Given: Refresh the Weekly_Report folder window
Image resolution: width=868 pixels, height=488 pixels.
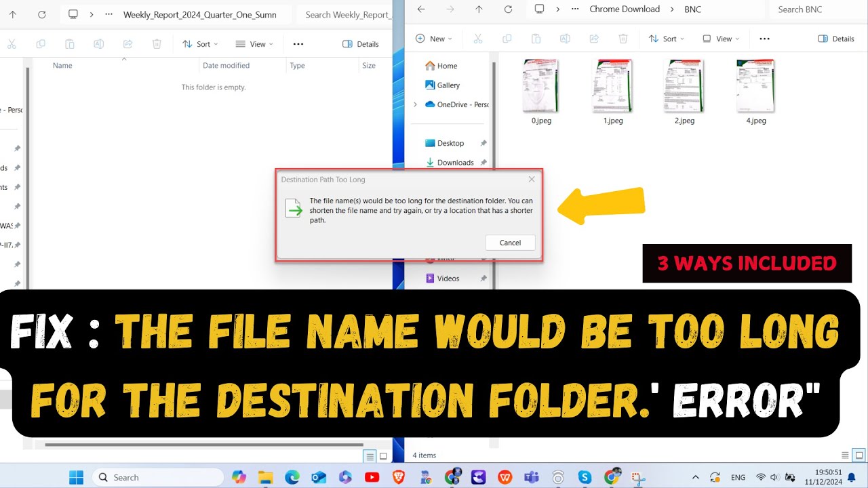Looking at the screenshot, I should tap(41, 14).
